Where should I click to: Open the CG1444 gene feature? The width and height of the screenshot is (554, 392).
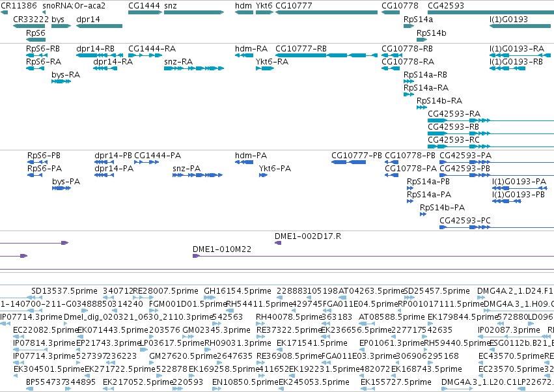pos(145,12)
